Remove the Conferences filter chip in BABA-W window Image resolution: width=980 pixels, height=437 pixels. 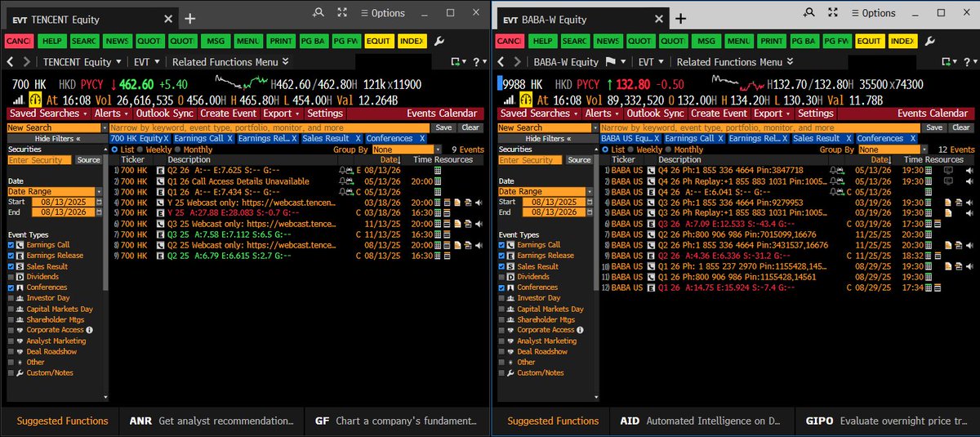tap(913, 139)
